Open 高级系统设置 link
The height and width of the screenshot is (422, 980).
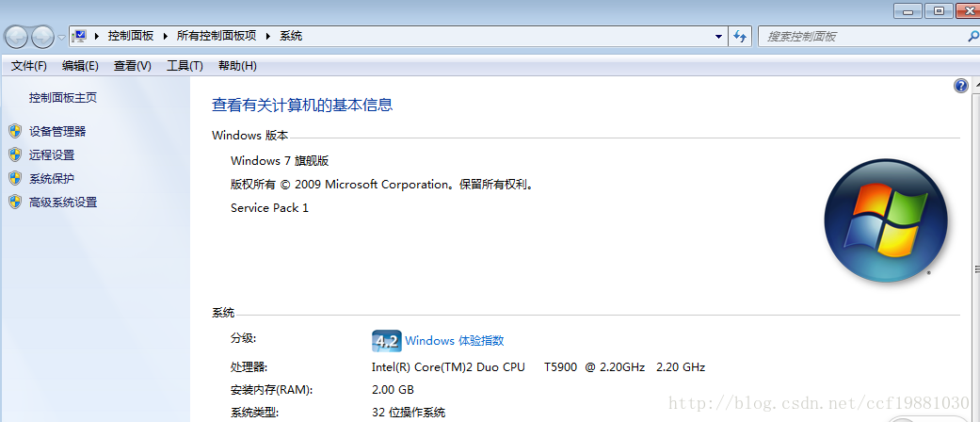point(63,203)
